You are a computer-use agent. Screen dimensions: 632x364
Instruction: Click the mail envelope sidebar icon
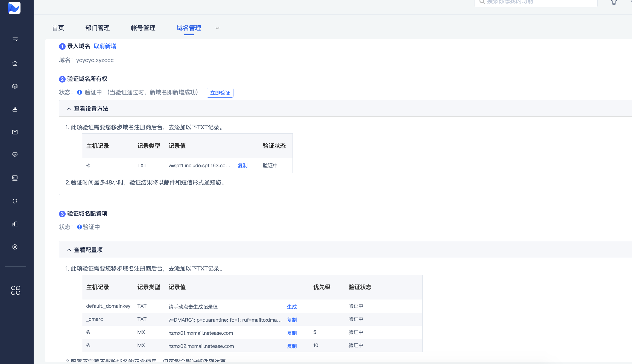coord(15,132)
